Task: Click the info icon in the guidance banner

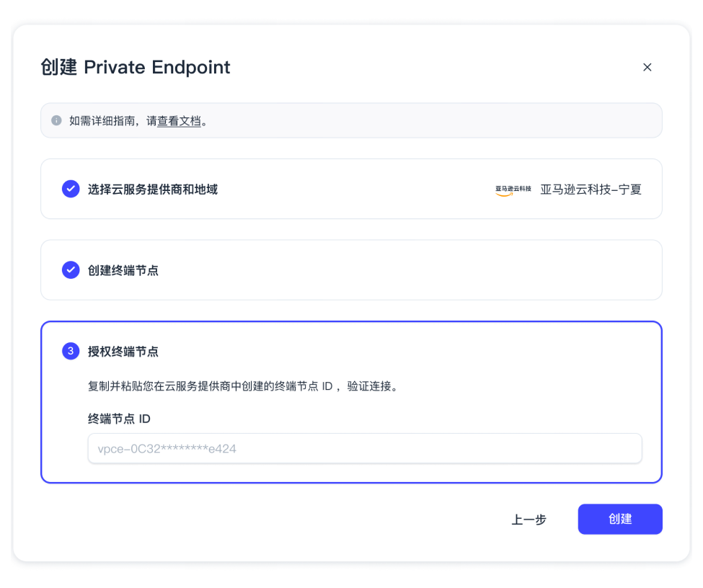Action: tap(56, 120)
